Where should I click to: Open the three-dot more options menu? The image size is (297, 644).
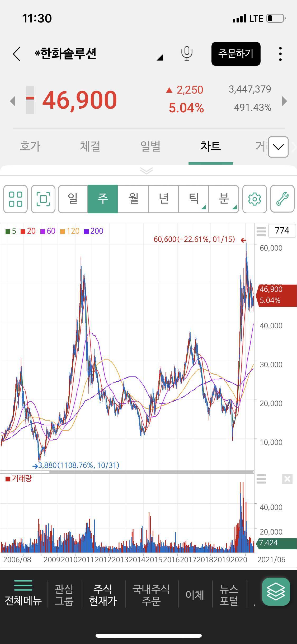point(280,54)
